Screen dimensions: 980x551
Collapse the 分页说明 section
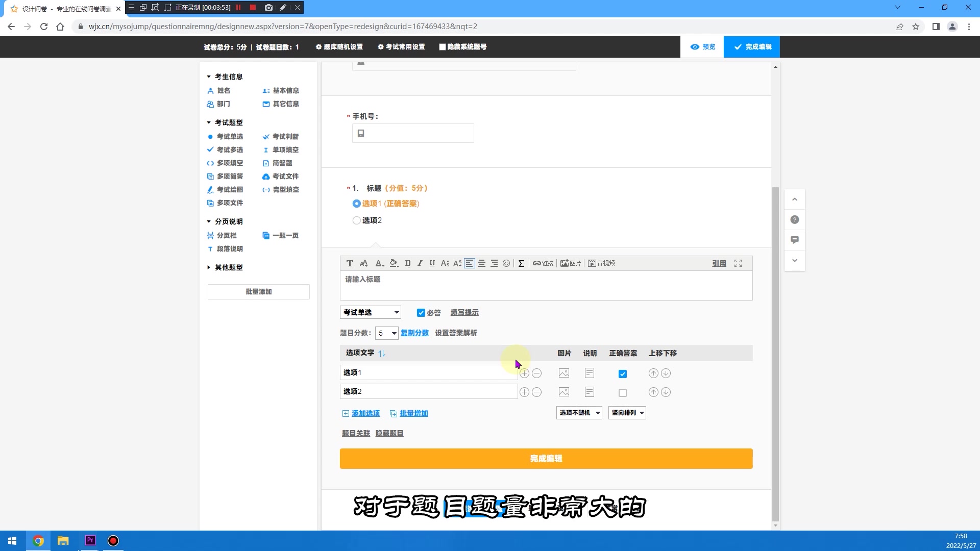click(209, 221)
